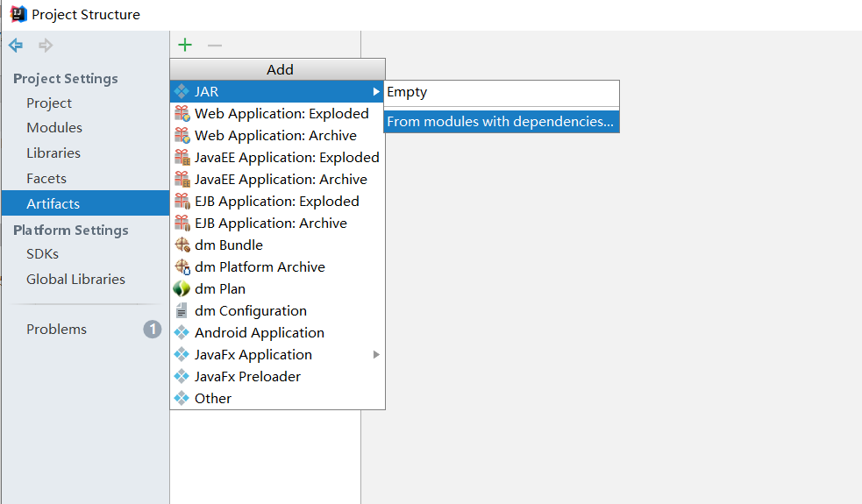862x504 pixels.
Task: Click the minus Remove artifact icon
Action: [x=214, y=45]
